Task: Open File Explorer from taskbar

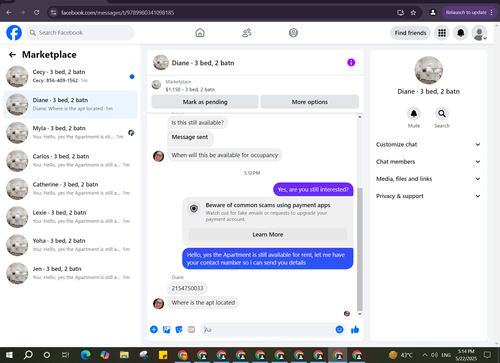Action: pyautogui.click(x=124, y=355)
